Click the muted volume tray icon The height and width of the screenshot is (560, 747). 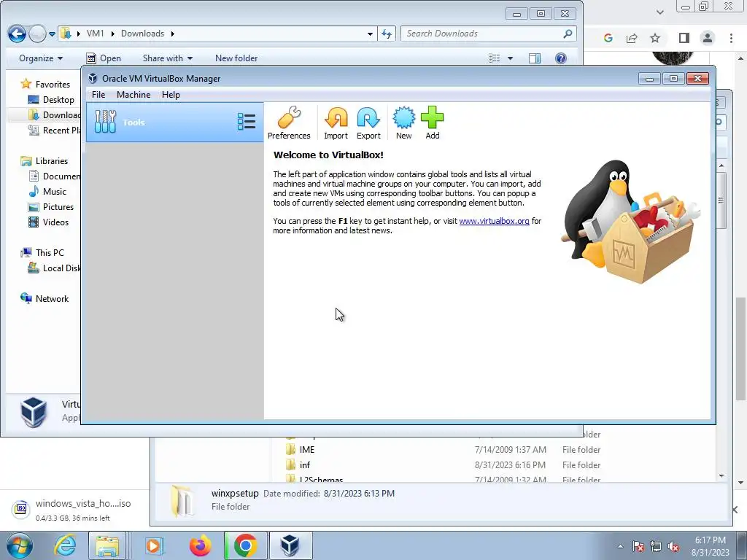point(673,547)
